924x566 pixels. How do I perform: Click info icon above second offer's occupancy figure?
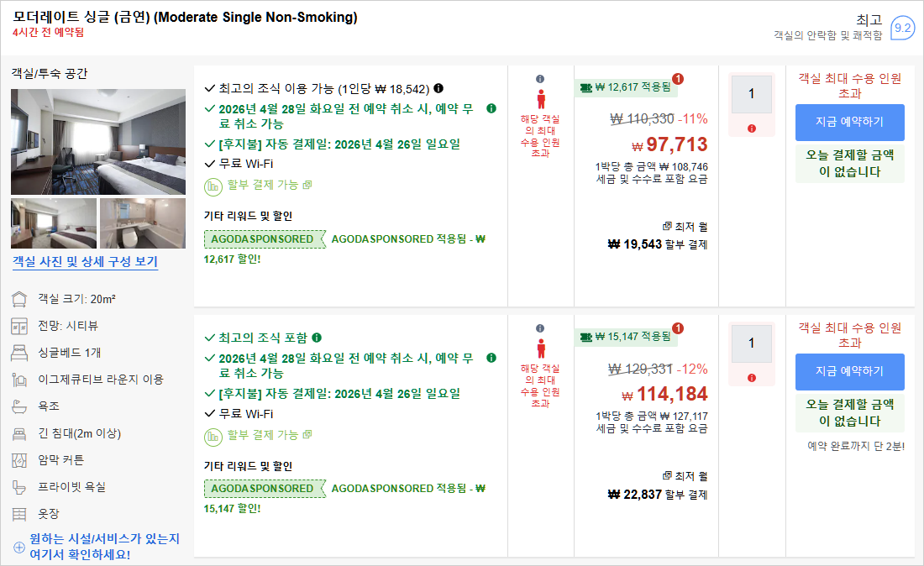tap(540, 328)
